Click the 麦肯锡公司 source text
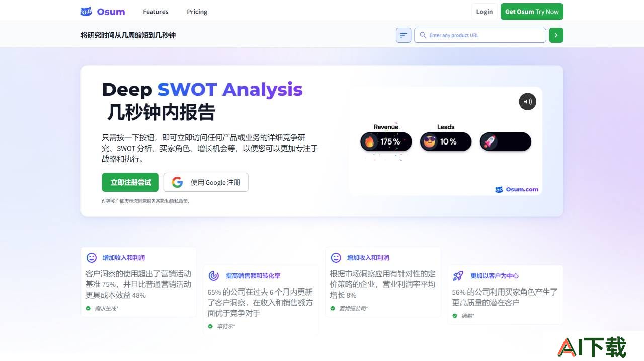Screen dimensions: 644x361 click(353, 308)
